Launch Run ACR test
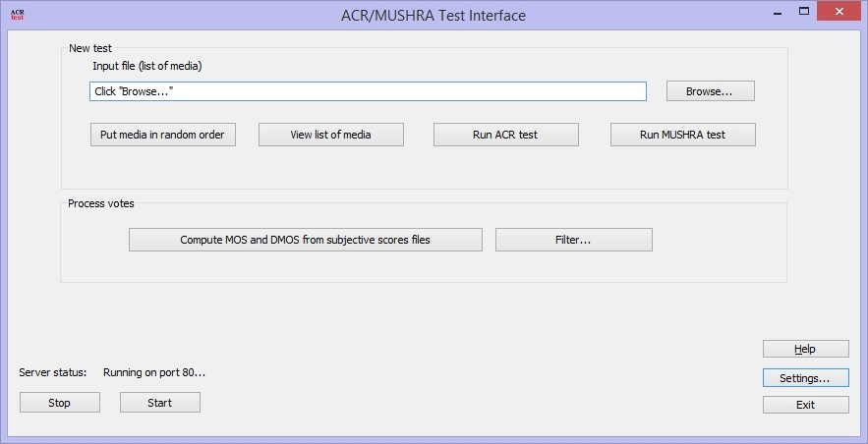 [x=506, y=135]
